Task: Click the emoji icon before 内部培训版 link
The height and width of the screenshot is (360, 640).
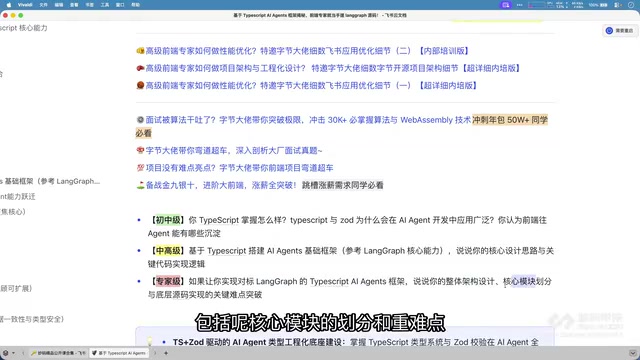Action: tap(140, 51)
